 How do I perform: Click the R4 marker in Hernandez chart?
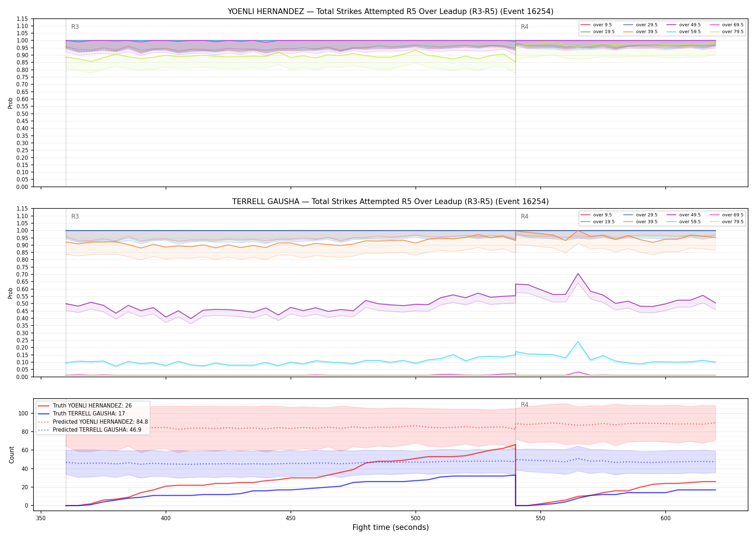point(525,27)
